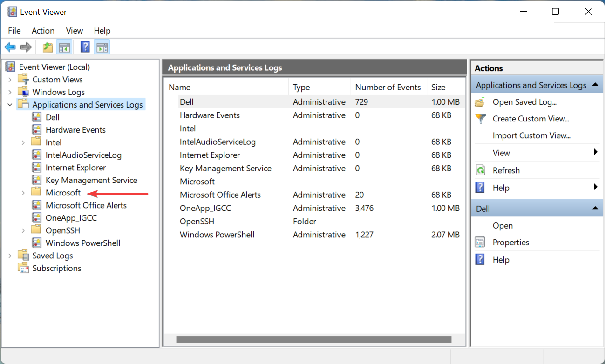Click the Back arrow toolbar icon
Screen dimensions: 605x364
[x=10, y=47]
